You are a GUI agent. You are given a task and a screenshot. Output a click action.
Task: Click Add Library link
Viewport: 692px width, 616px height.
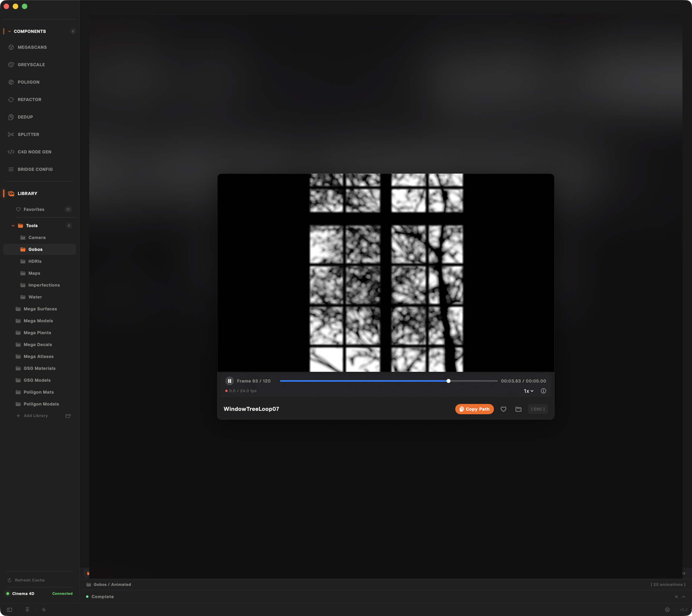click(36, 416)
